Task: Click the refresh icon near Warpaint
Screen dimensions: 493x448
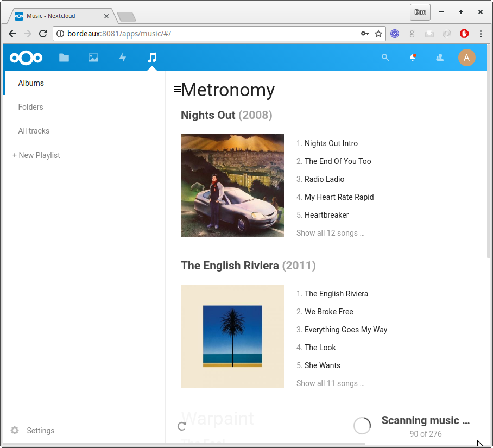Action: (x=182, y=426)
